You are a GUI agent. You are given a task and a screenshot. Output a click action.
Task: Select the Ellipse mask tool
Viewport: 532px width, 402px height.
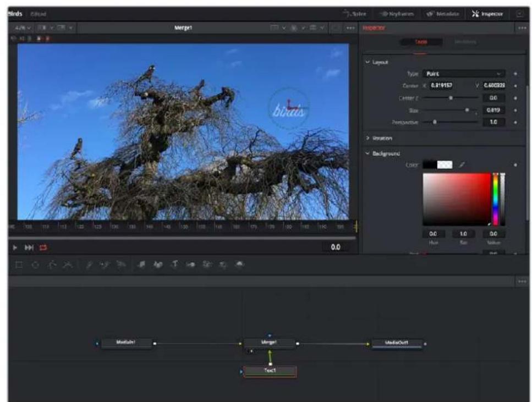[35, 265]
